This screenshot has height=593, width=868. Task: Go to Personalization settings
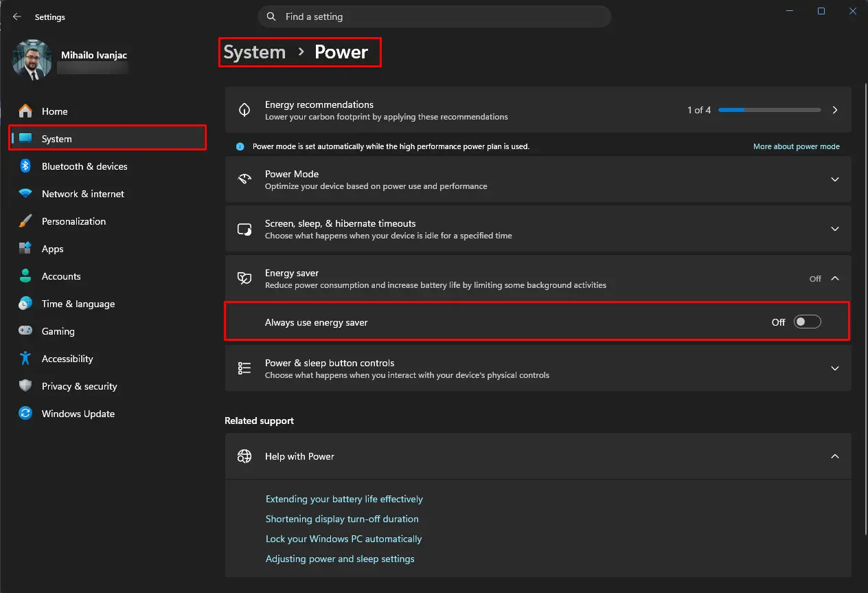[108, 221]
